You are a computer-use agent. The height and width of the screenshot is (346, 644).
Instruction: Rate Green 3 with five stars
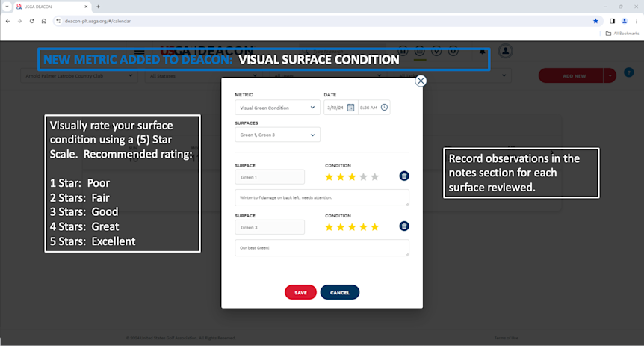point(374,227)
